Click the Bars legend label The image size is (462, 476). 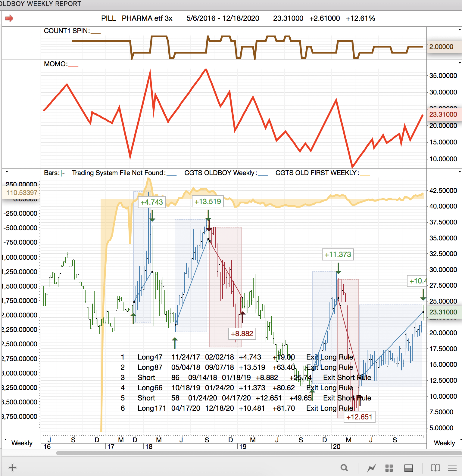pos(52,173)
